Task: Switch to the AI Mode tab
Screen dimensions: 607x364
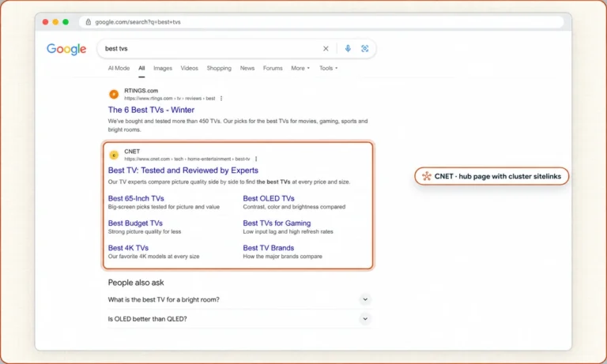Action: coord(119,68)
